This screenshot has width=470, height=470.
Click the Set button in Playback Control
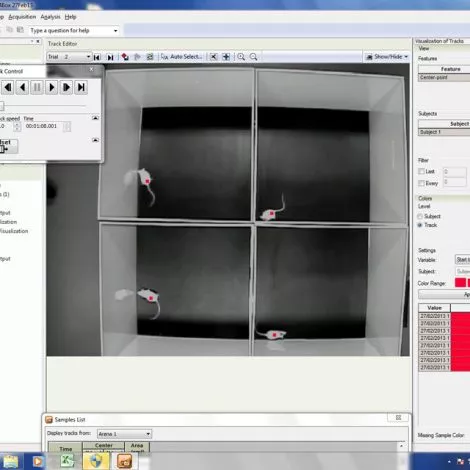coord(8,146)
